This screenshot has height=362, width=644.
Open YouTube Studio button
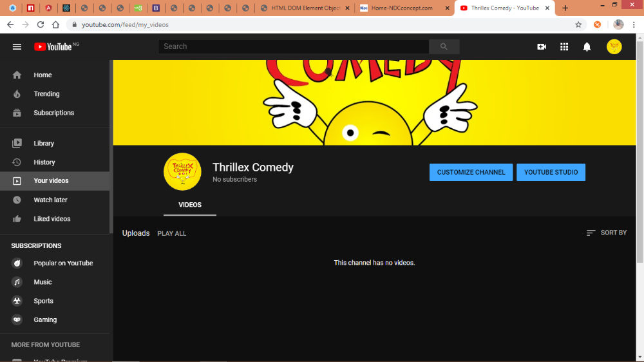(x=551, y=172)
